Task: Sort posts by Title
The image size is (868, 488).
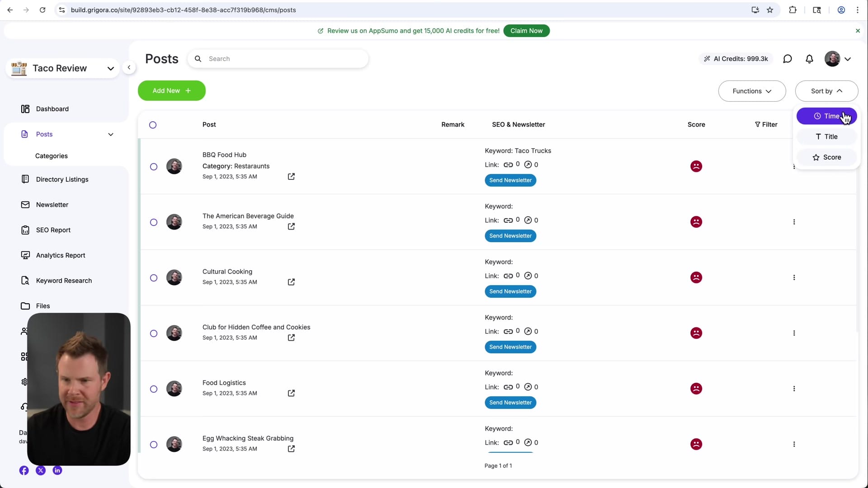Action: coord(826,136)
